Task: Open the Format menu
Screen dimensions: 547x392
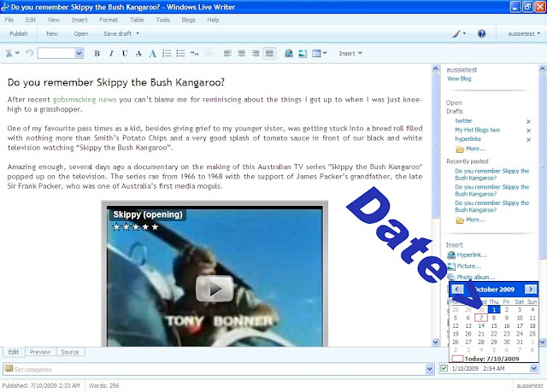Action: [x=109, y=20]
